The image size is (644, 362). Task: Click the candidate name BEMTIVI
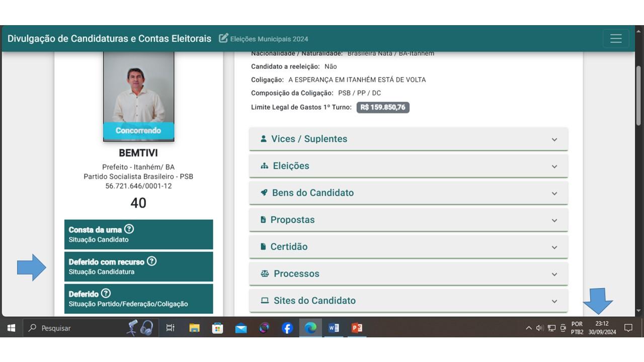(x=138, y=153)
